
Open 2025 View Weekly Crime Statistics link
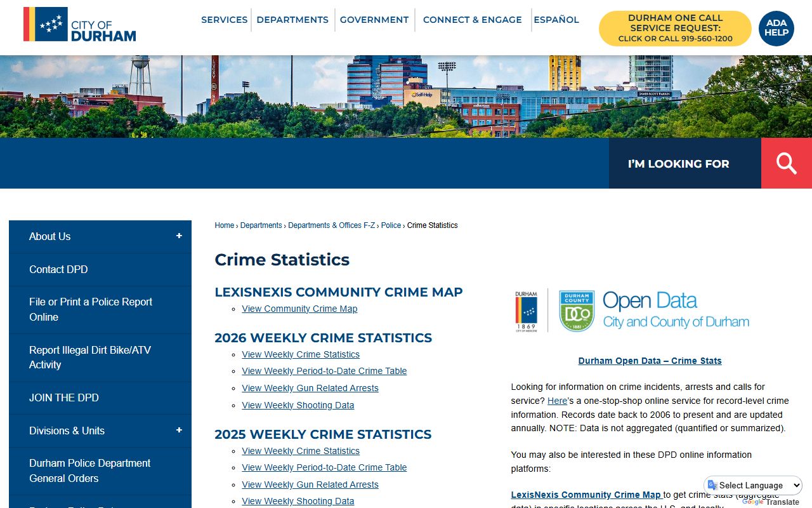pos(301,451)
